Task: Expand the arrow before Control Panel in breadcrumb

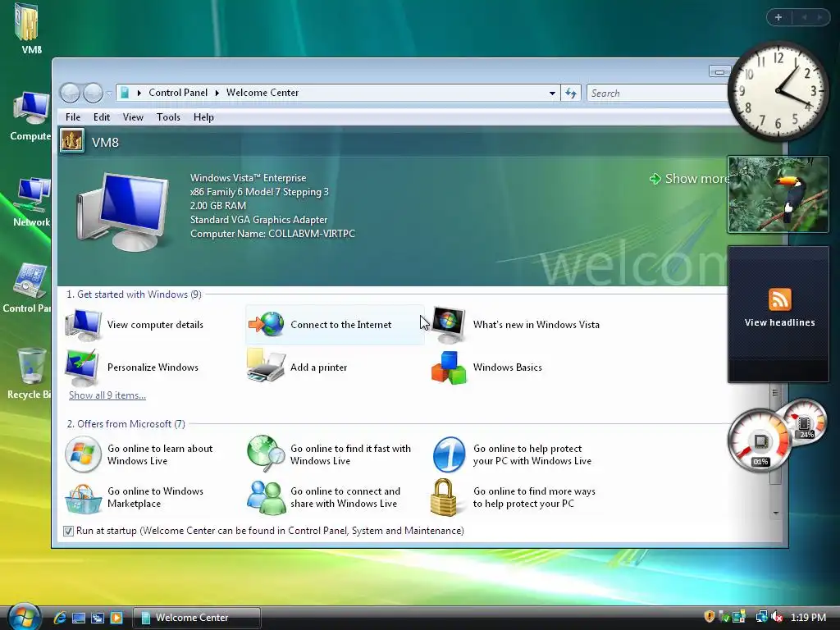Action: (139, 94)
